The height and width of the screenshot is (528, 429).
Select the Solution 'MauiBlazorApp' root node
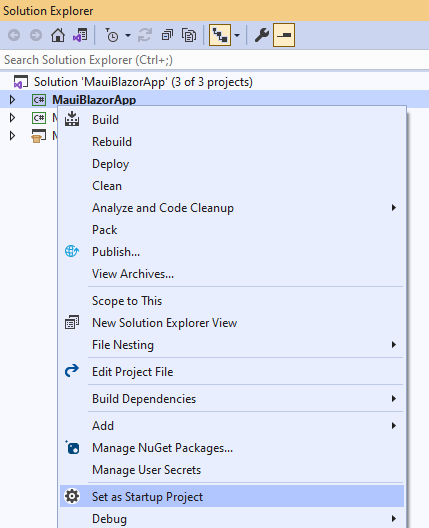coord(143,82)
